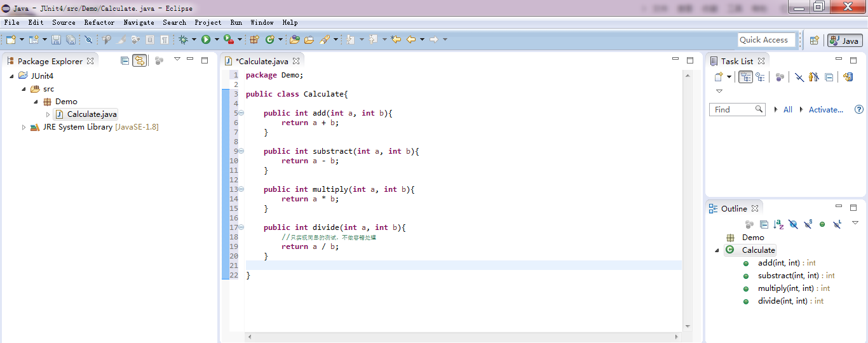This screenshot has width=868, height=343.
Task: Toggle Categorized view in Task List
Action: point(746,77)
